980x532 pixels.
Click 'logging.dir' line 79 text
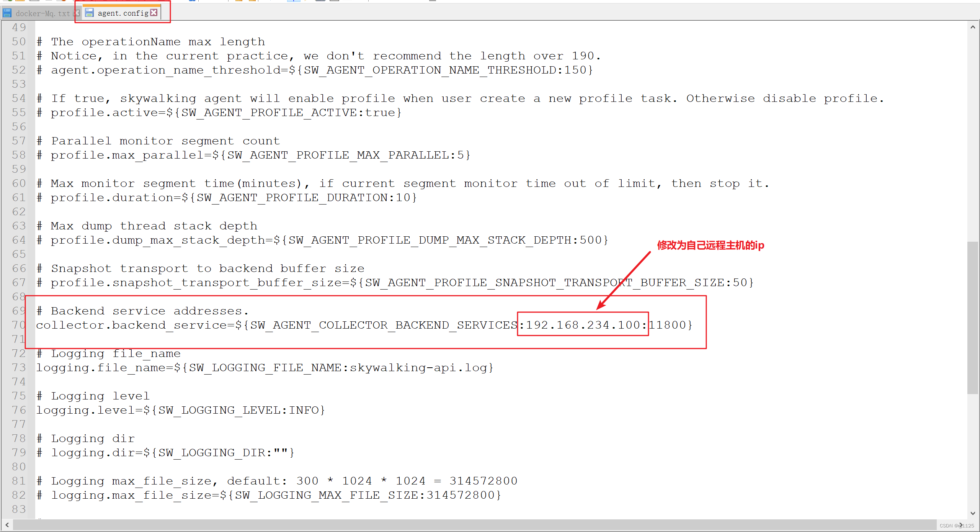click(165, 453)
